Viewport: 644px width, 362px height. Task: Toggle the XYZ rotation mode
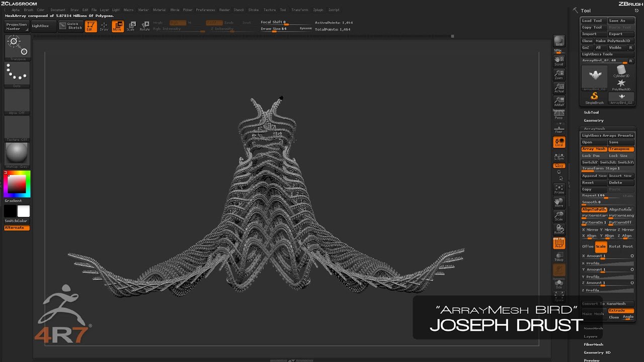(559, 165)
